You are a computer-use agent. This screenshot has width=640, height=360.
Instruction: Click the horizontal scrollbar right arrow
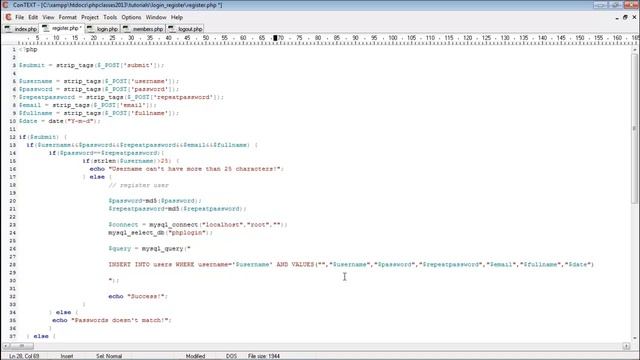click(x=627, y=346)
